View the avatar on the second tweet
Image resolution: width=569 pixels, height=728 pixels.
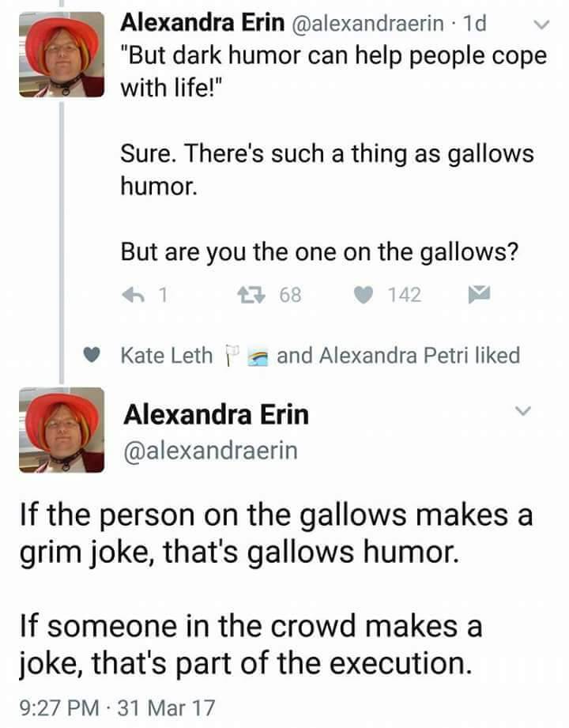[x=62, y=429]
